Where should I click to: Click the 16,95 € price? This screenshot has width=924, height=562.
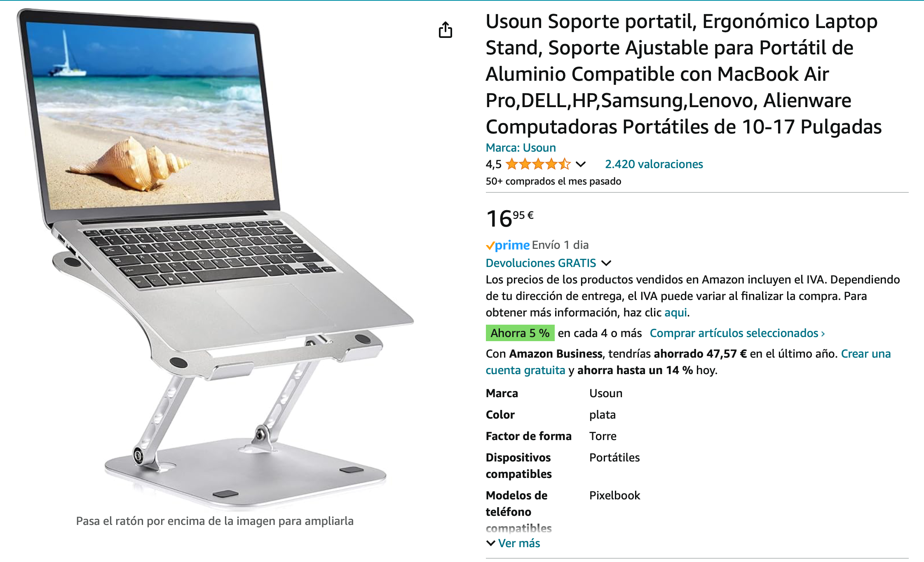point(510,218)
